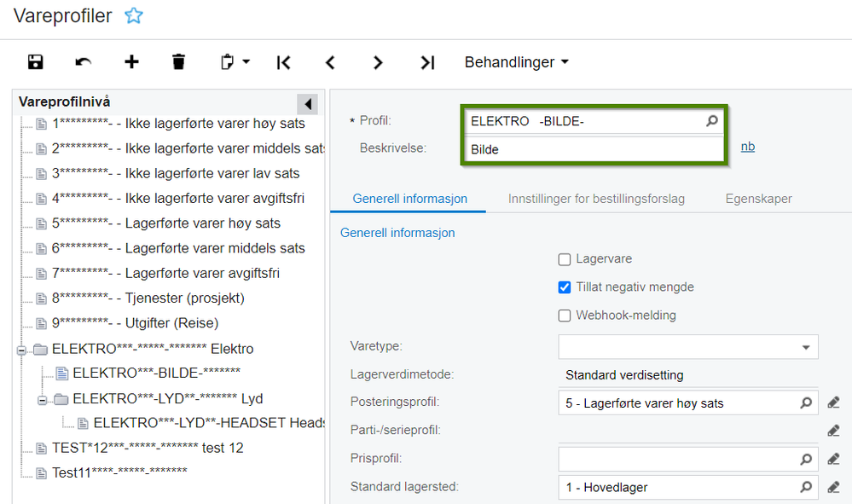Click the nb language link
The height and width of the screenshot is (504, 852).
[748, 147]
